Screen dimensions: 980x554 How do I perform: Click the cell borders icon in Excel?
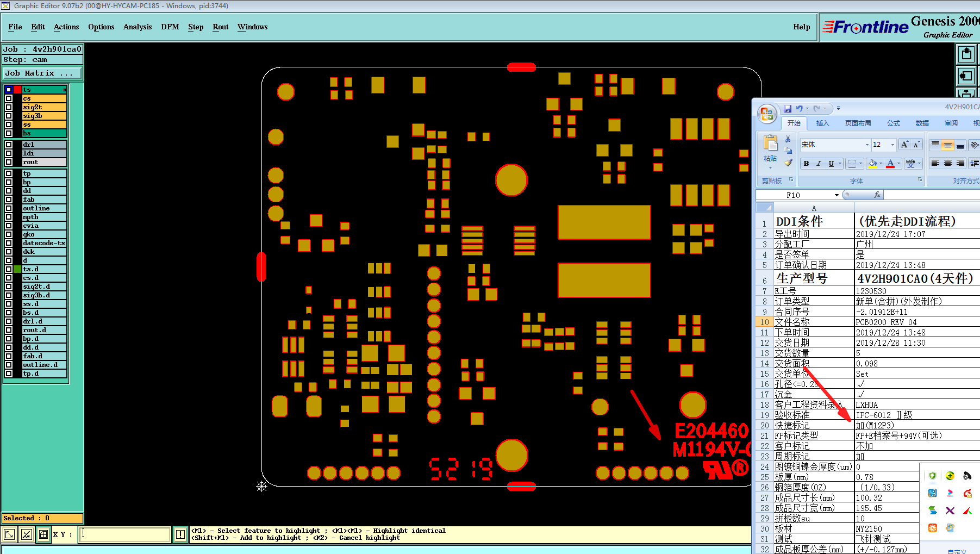852,164
